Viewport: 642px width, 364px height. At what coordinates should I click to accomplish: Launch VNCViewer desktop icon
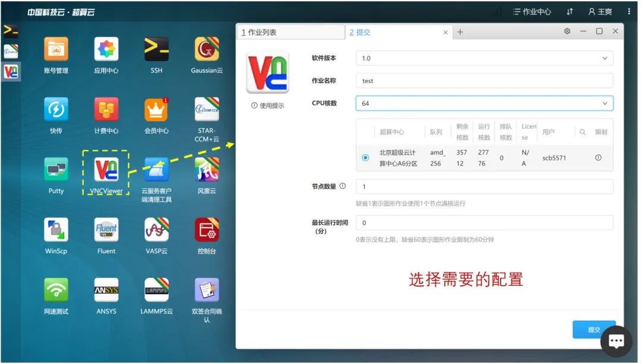(106, 169)
